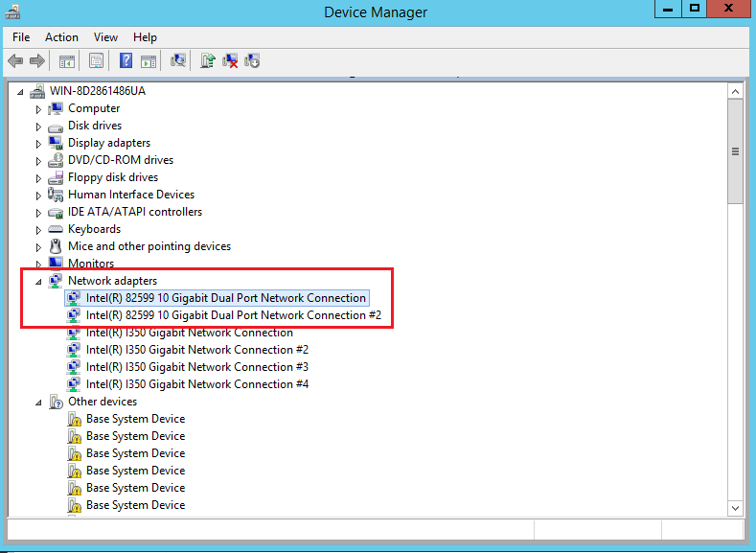Viewport: 756px width, 553px height.
Task: Select the first Base System Device
Action: click(135, 419)
